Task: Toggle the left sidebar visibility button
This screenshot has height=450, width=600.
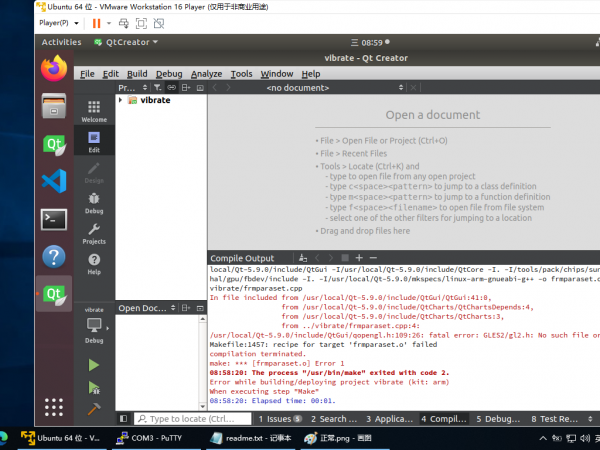Action: 123,419
